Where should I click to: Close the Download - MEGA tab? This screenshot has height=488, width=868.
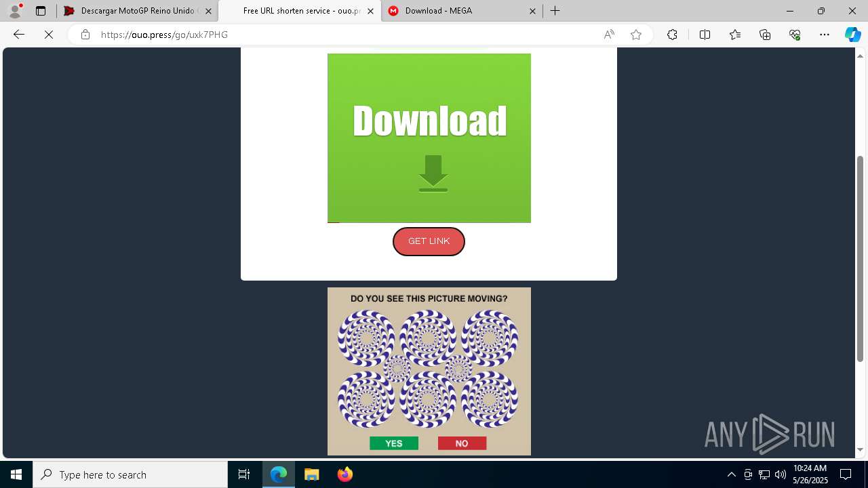click(532, 11)
